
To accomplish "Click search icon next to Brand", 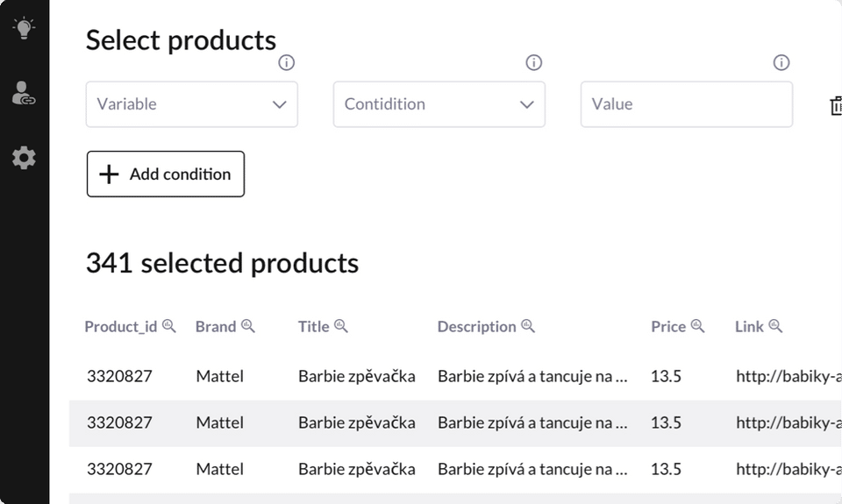I will 247,326.
